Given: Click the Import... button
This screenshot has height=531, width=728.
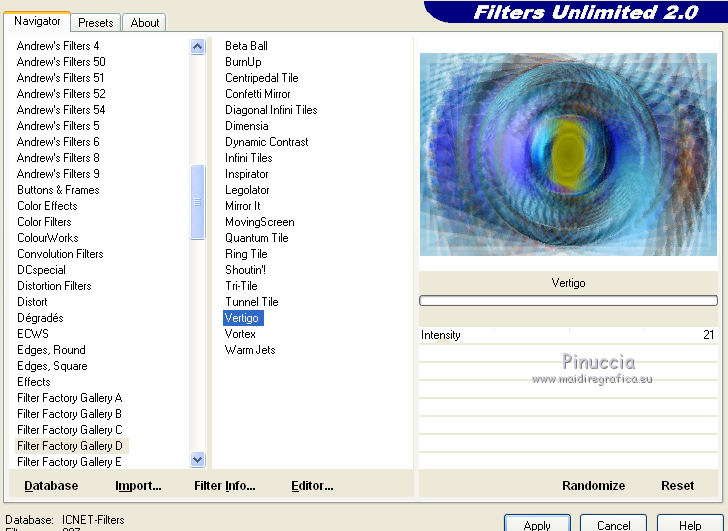Looking at the screenshot, I should [x=138, y=486].
